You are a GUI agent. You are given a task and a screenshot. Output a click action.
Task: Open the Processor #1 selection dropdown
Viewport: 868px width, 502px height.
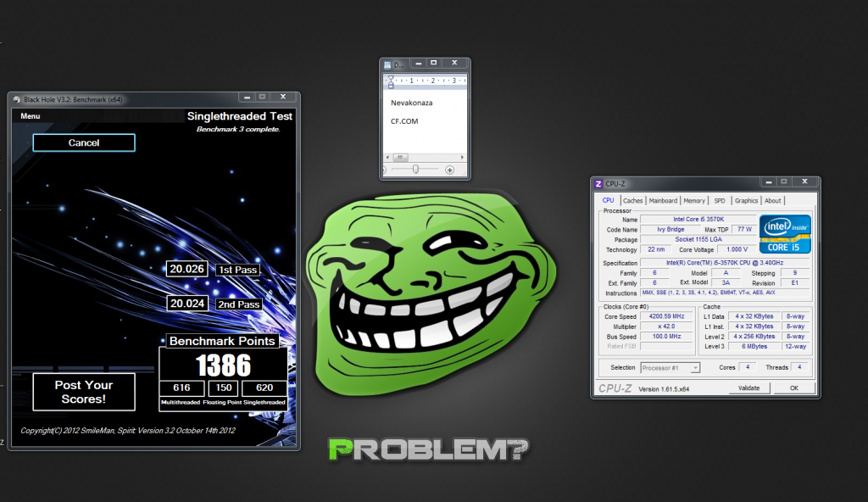click(x=670, y=368)
